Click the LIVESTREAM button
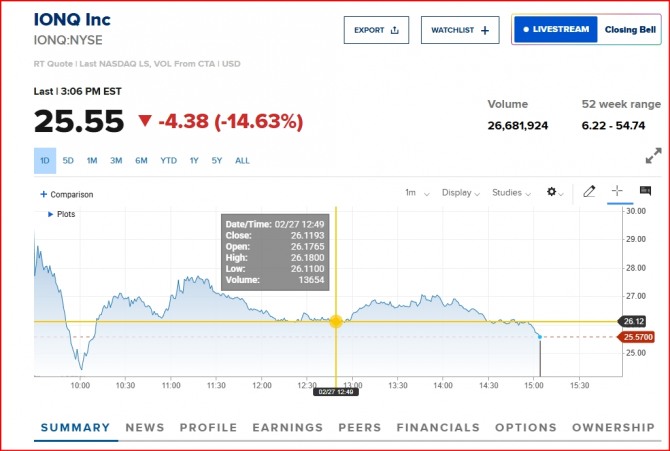Viewport: 670px width, 451px height. (556, 30)
